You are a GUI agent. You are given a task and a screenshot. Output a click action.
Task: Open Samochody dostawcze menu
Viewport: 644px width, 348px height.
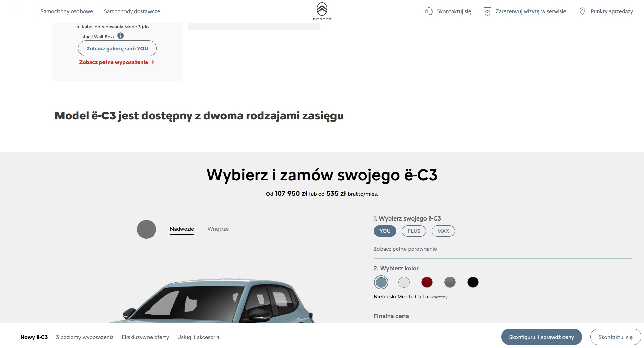(132, 11)
